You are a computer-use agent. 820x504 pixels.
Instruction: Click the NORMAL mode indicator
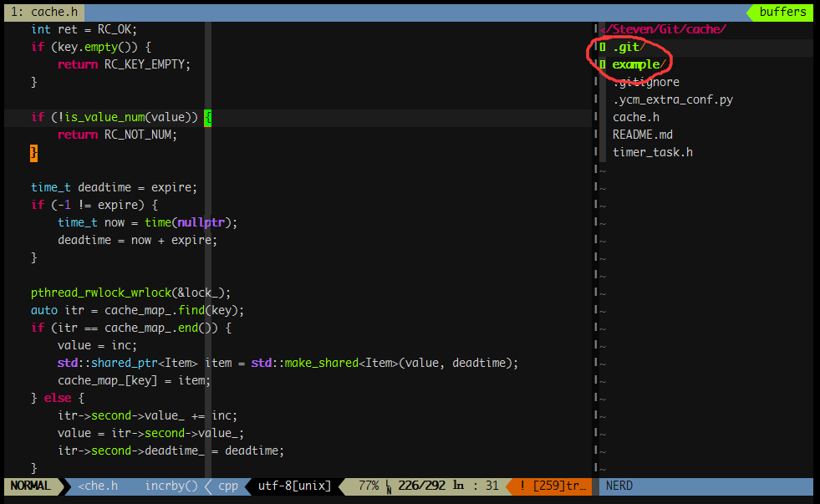click(x=31, y=486)
